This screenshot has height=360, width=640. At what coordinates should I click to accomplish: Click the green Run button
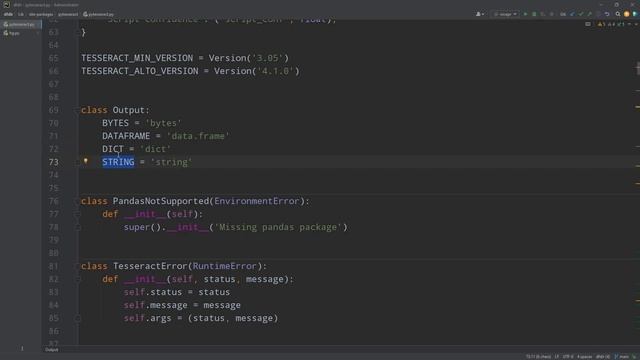[525, 14]
